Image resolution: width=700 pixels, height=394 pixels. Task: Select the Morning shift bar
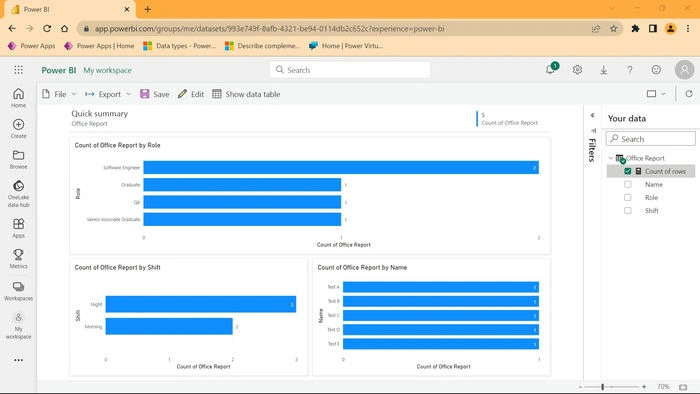coord(169,326)
